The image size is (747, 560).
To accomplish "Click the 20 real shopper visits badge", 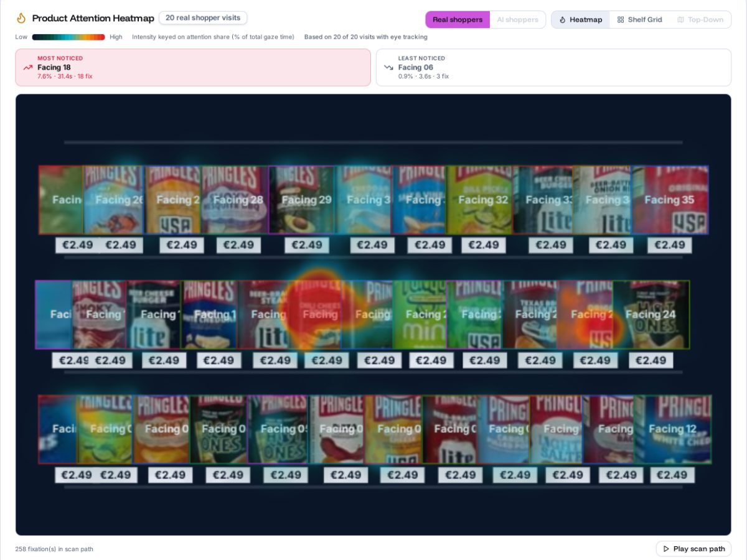I will pyautogui.click(x=203, y=18).
